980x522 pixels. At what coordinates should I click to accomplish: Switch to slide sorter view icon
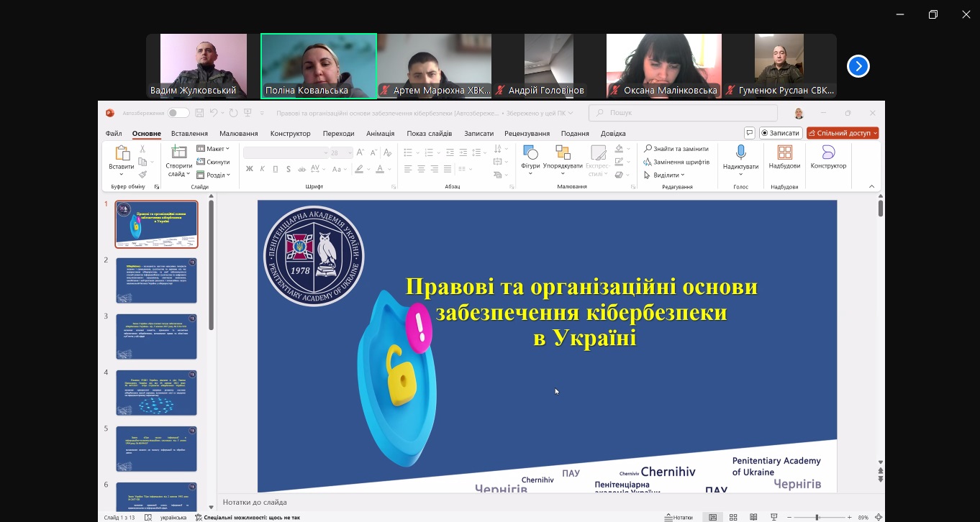pyautogui.click(x=733, y=517)
